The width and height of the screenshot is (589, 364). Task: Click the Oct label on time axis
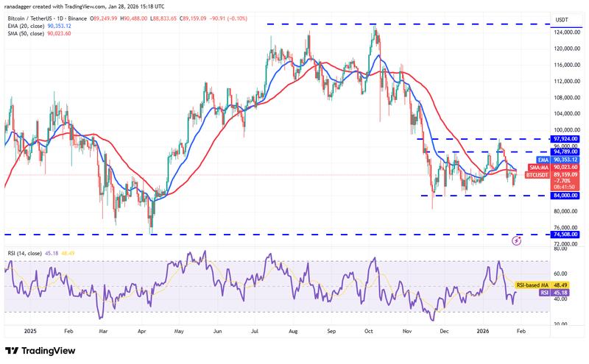pos(367,332)
